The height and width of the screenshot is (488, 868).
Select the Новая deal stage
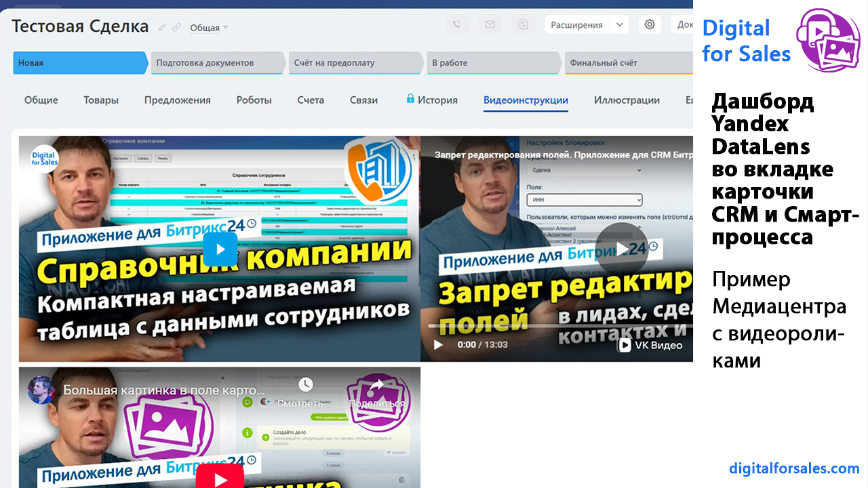tap(80, 63)
